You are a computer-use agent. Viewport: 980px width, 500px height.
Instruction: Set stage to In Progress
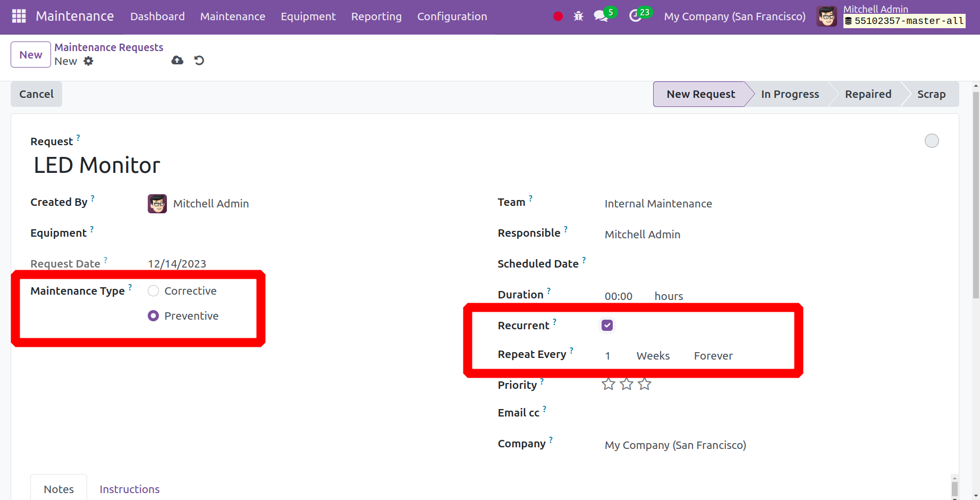(790, 94)
